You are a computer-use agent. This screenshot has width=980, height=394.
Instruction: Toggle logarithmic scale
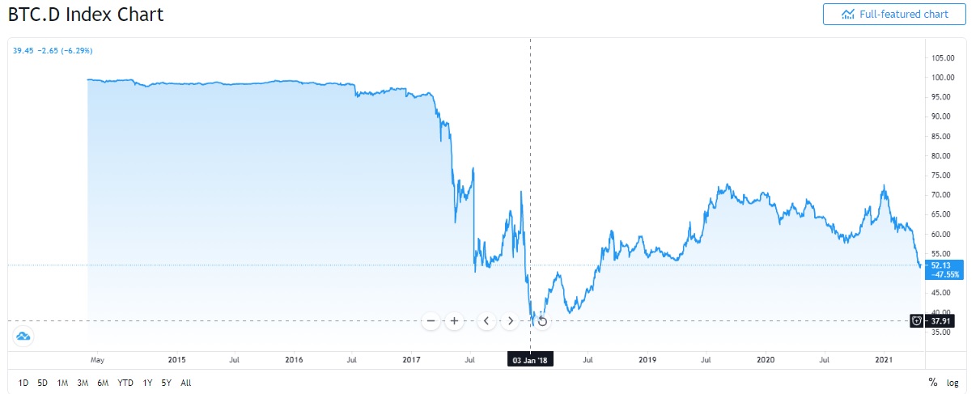point(952,383)
